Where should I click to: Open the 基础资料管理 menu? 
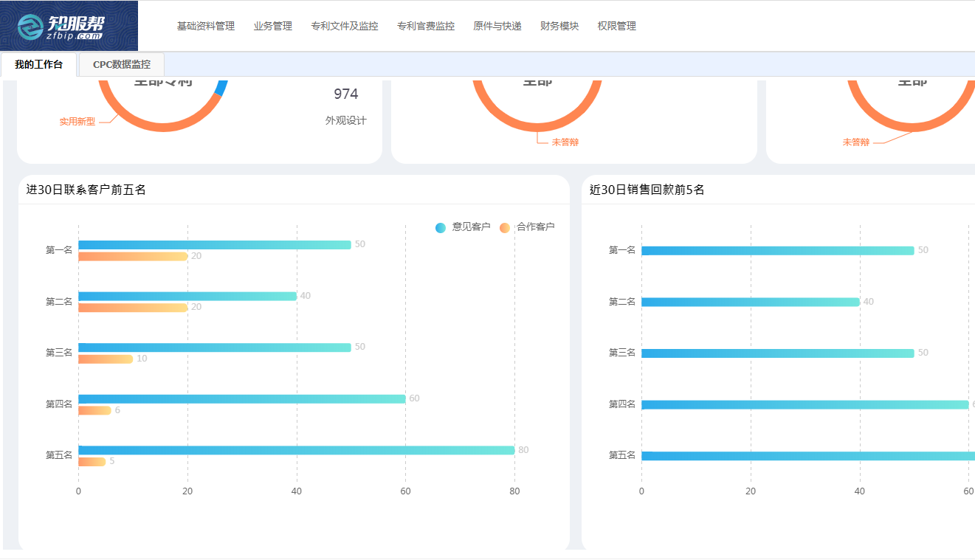(205, 27)
